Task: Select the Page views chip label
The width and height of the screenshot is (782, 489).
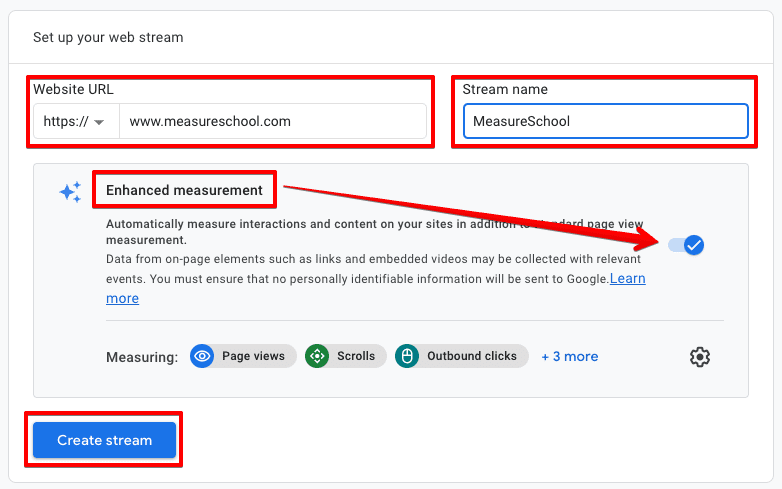Action: point(253,356)
